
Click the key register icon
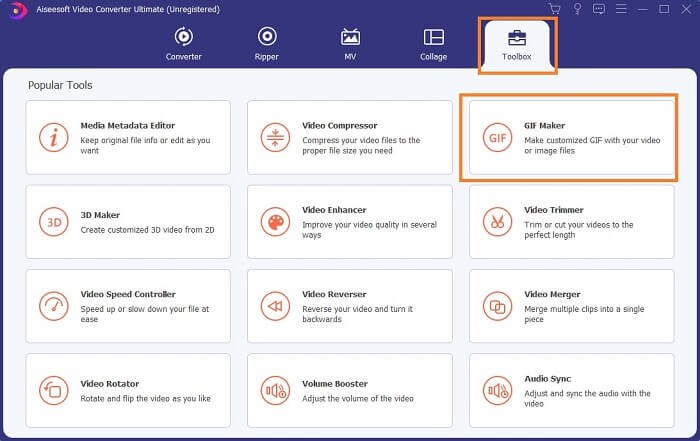click(577, 9)
